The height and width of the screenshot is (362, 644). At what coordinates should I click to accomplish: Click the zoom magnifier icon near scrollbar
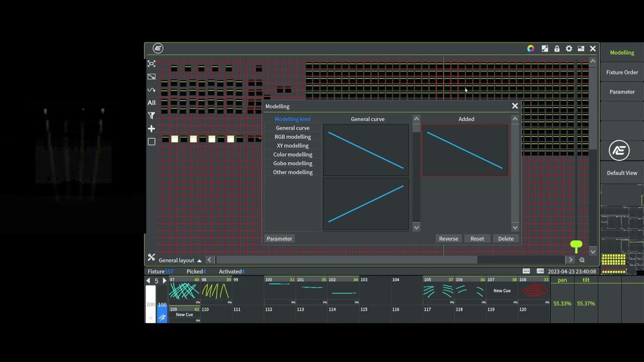click(x=582, y=260)
